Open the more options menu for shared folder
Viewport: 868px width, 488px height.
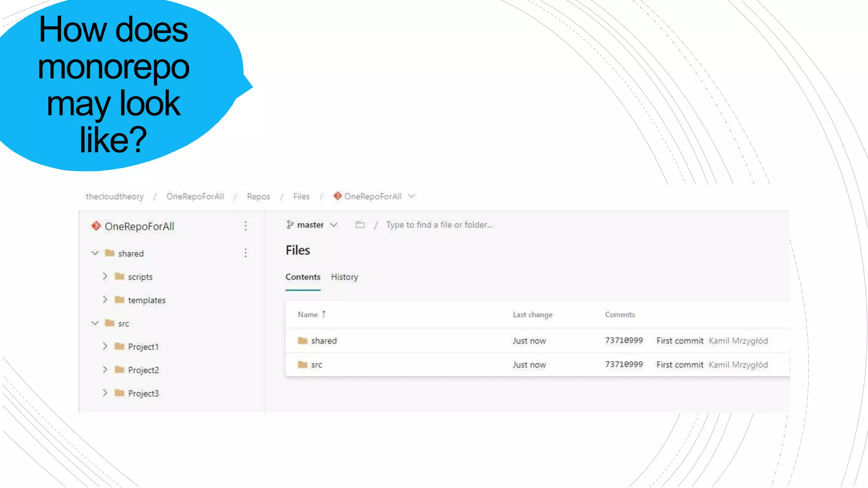(x=245, y=253)
